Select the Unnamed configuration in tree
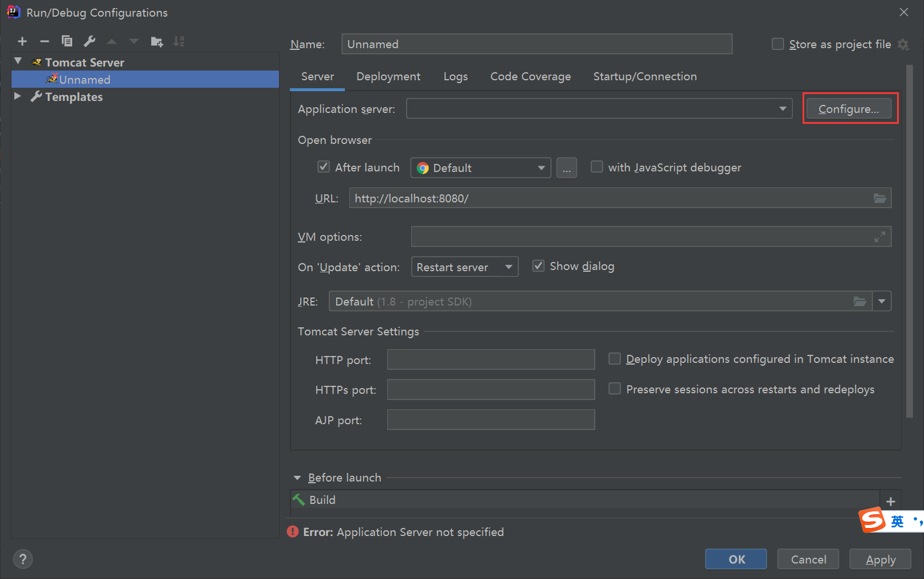The width and height of the screenshot is (924, 579). (145, 79)
